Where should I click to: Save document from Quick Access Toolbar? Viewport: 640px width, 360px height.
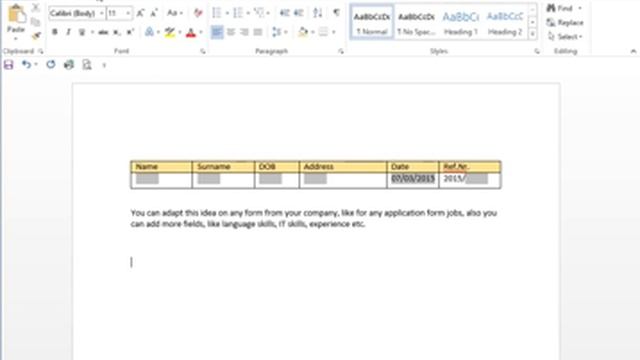coord(9,64)
